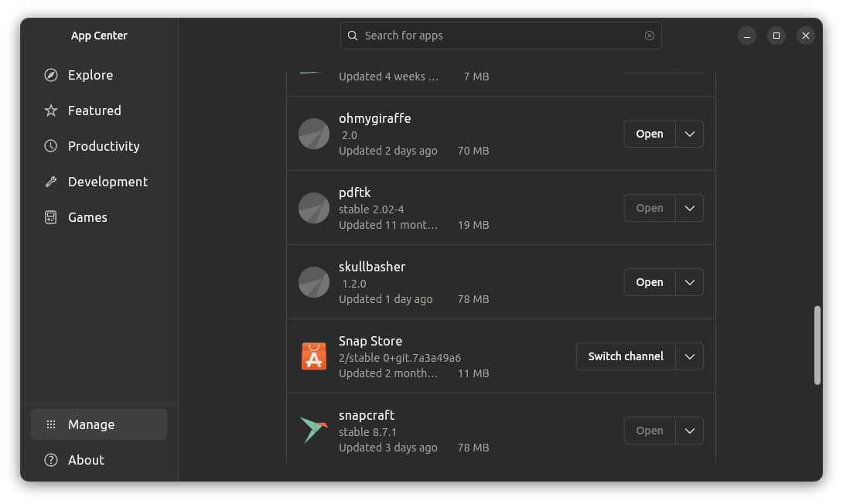This screenshot has height=504, width=843.
Task: Expand Snap Store Switch channel dropdown
Action: click(x=690, y=356)
